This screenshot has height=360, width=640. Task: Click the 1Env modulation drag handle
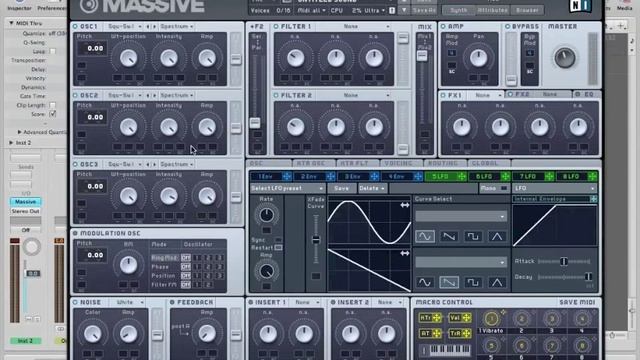pos(287,176)
